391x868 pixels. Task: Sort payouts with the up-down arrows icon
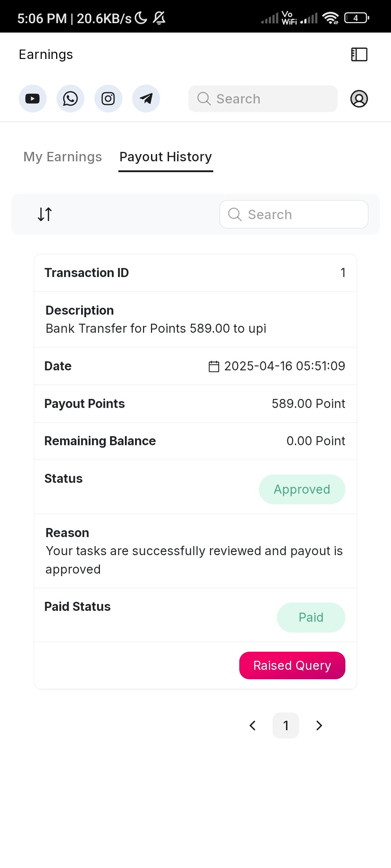tap(45, 214)
